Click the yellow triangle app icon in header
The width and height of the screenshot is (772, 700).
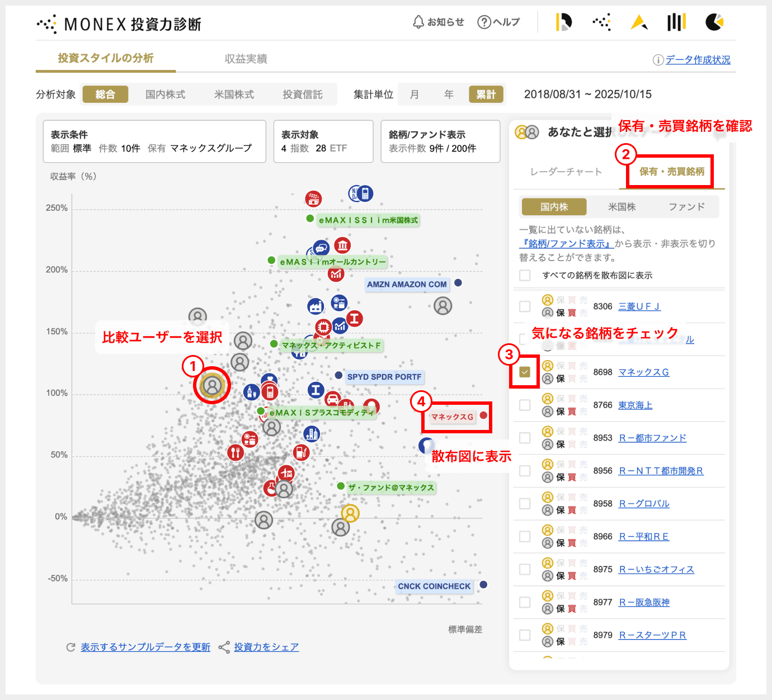[x=638, y=22]
